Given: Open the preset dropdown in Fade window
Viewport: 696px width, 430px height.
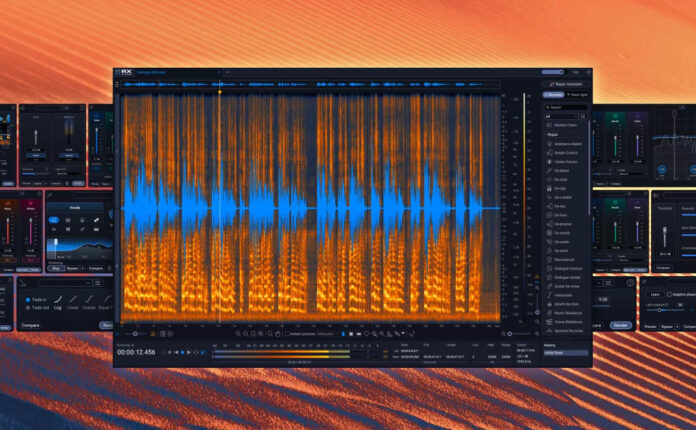Looking at the screenshot, I should pos(64,283).
